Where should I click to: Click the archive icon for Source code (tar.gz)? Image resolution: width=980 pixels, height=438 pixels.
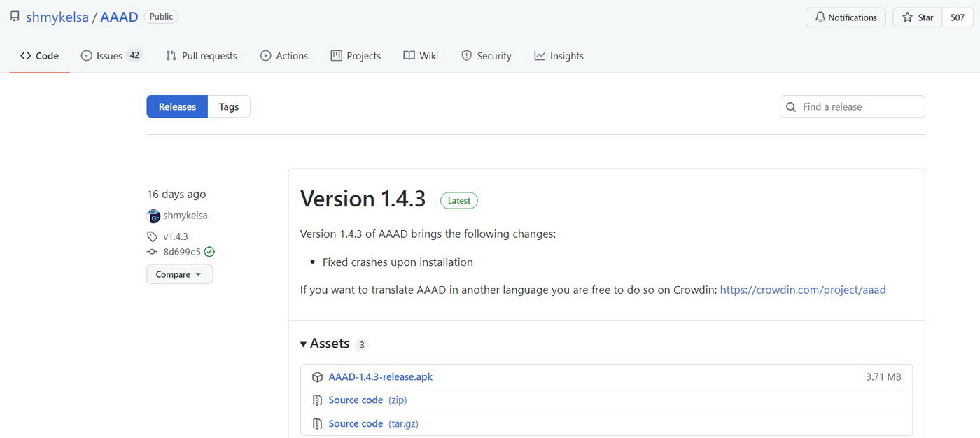coord(317,423)
